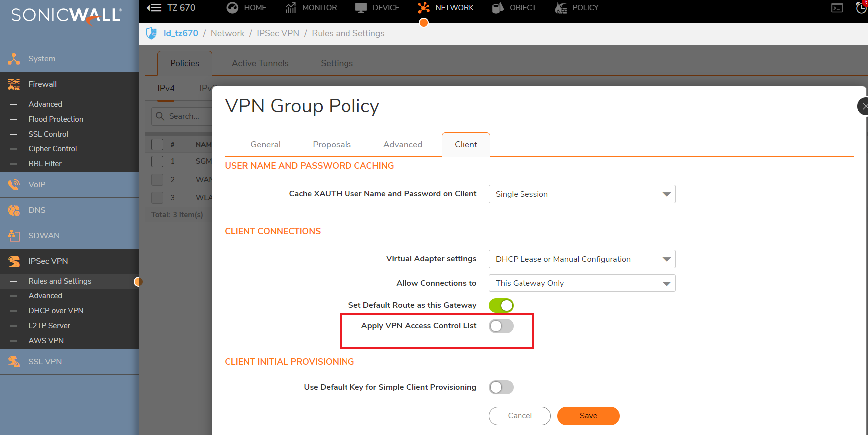Click the SonicWall logo
The width and height of the screenshot is (868, 435).
coord(66,15)
